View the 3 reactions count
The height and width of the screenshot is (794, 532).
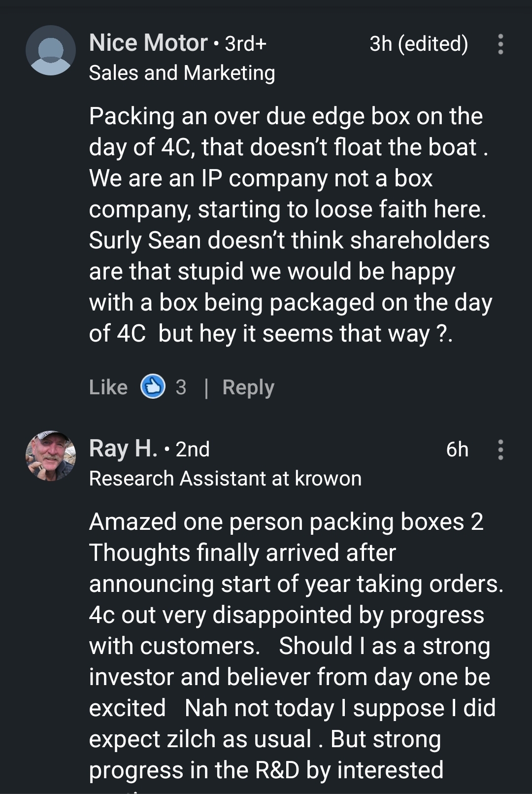click(x=181, y=387)
